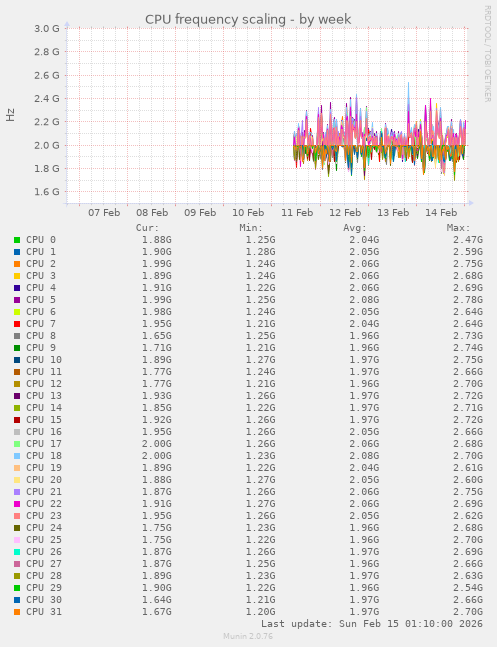Click the 'CPU 20' legend label
Screen dimensions: 497x647
coord(44,479)
